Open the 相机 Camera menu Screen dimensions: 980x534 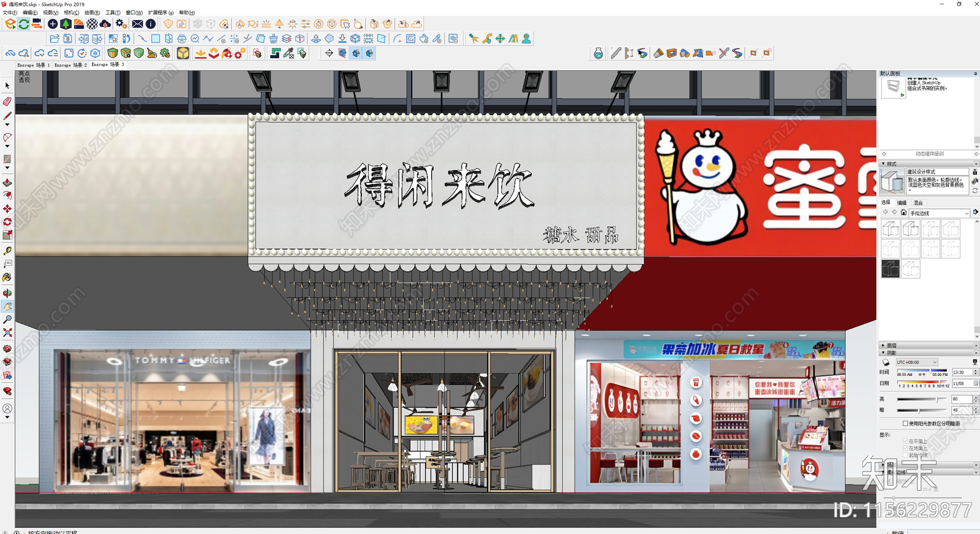tap(72, 12)
